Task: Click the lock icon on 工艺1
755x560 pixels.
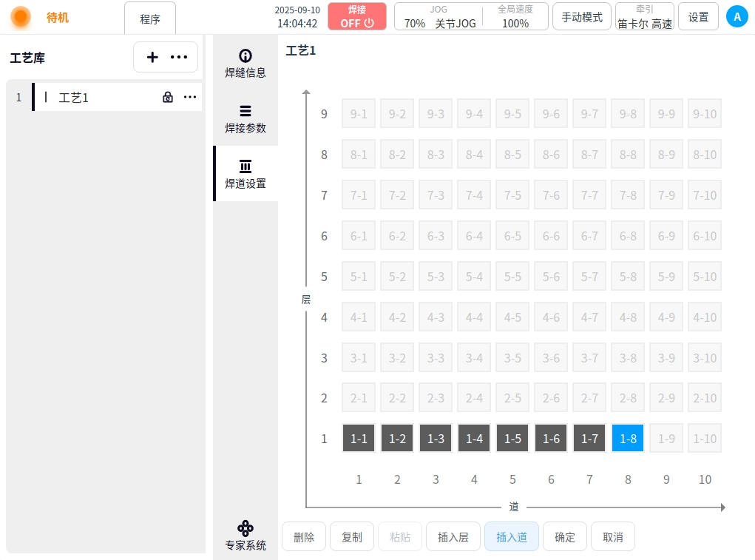Action: point(168,97)
